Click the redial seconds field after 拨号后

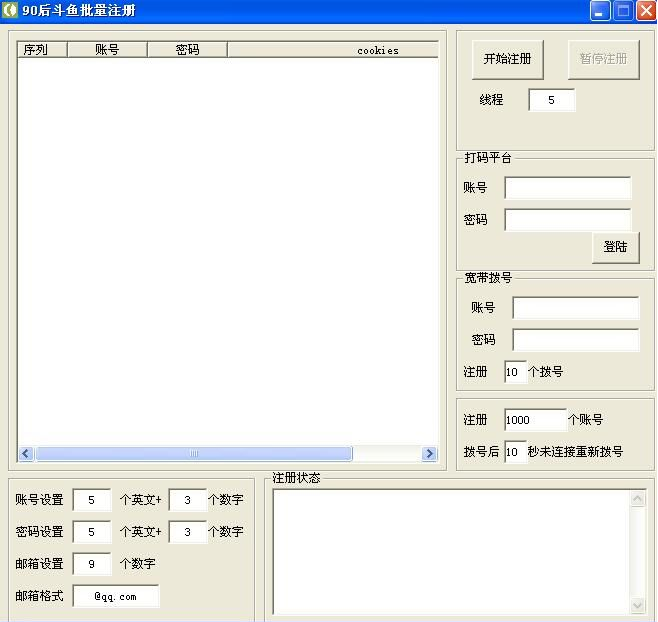pyautogui.click(x=515, y=452)
